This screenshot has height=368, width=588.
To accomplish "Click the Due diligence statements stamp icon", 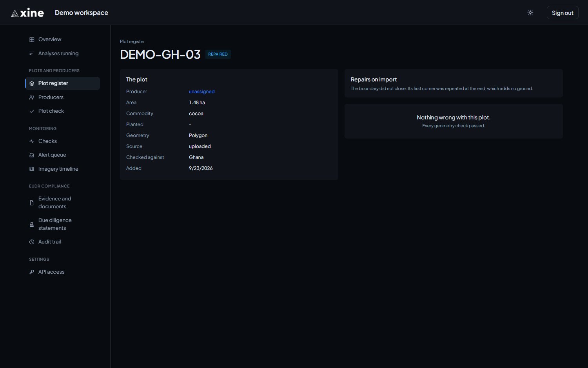I will pyautogui.click(x=32, y=224).
